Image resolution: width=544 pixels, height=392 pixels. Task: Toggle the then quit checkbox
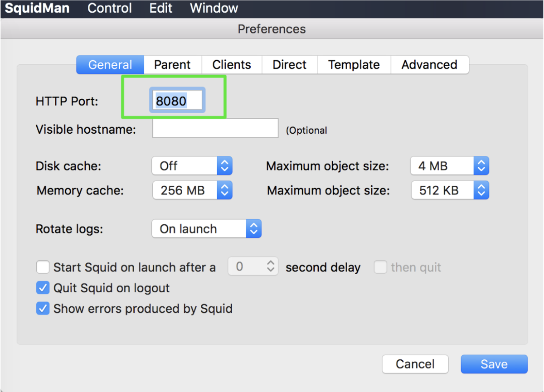coord(380,267)
